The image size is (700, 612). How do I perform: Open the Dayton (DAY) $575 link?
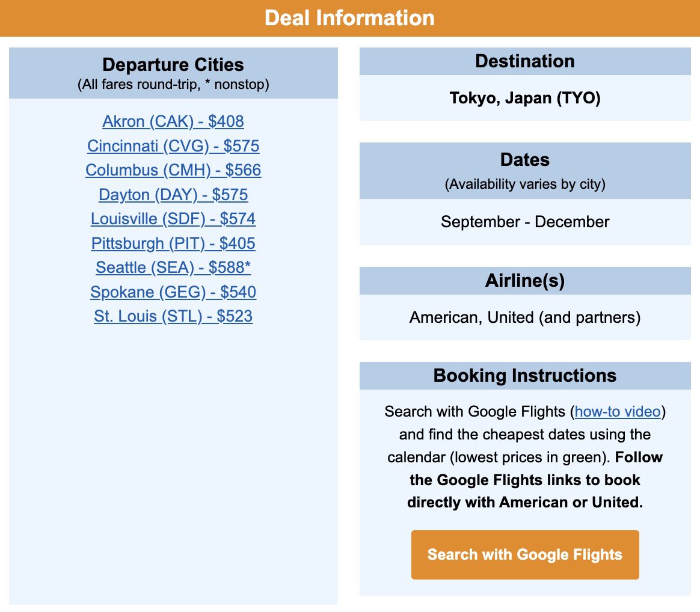[x=173, y=195]
